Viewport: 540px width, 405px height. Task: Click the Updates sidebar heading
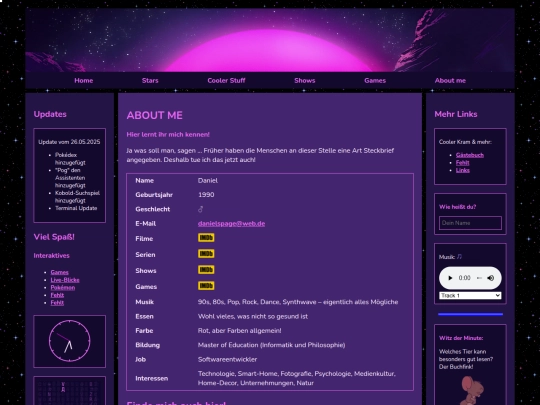pos(50,114)
